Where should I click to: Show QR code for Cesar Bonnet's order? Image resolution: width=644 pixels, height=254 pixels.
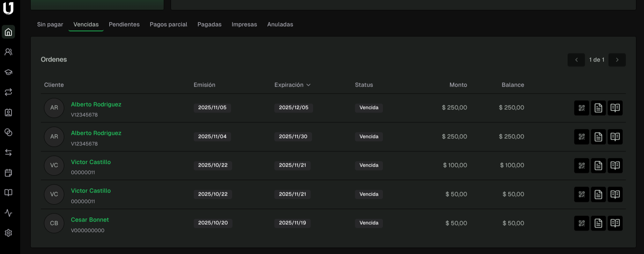coord(582,223)
